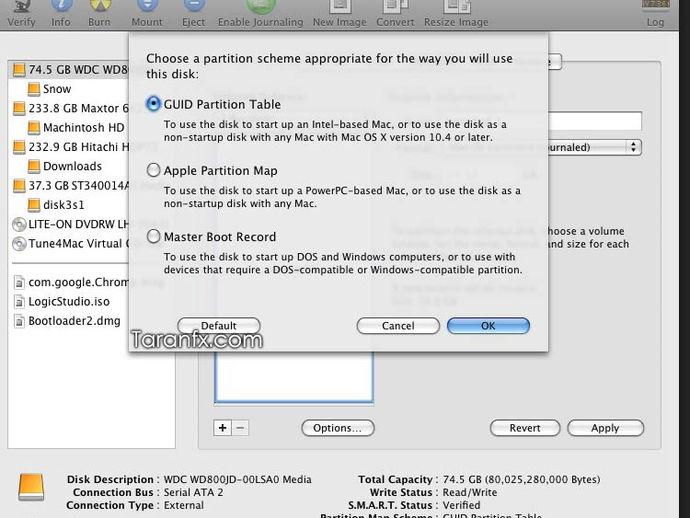The height and width of the screenshot is (518, 690).
Task: Select the disk3s1 volume icon
Action: tap(33, 205)
